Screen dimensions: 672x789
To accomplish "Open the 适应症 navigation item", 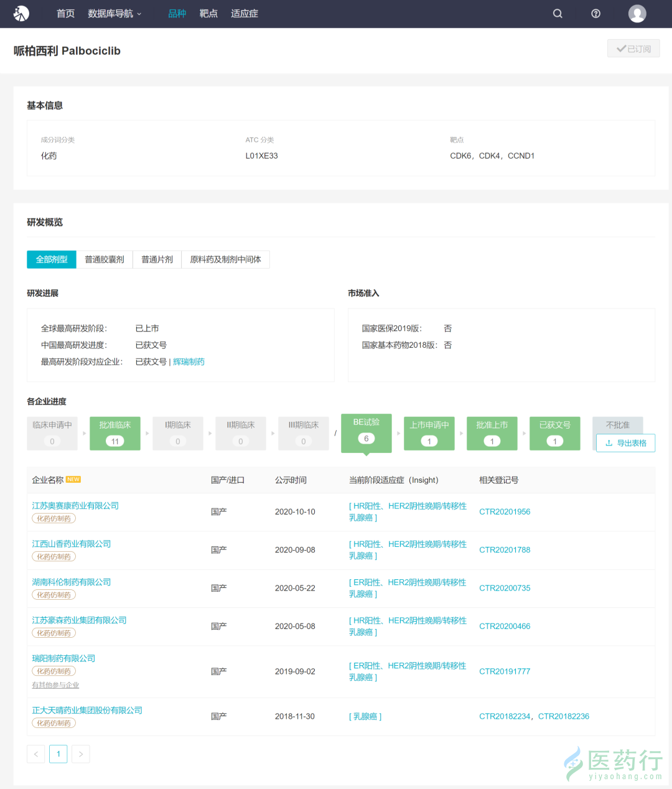I will tap(245, 14).
